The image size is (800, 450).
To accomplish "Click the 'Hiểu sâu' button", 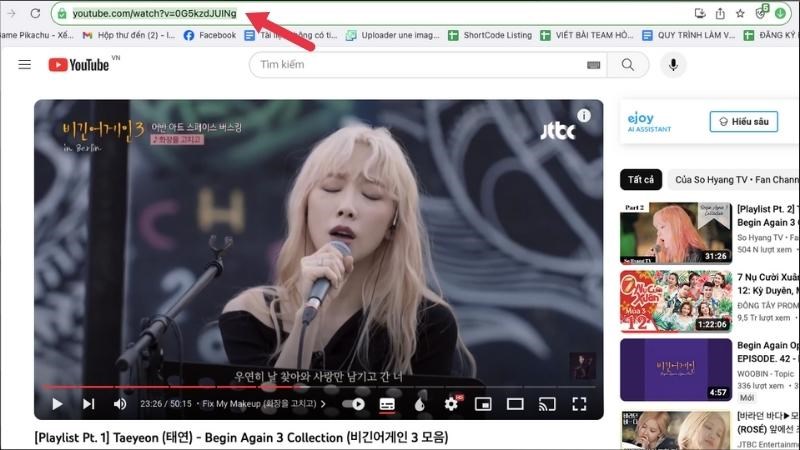I will [743, 121].
